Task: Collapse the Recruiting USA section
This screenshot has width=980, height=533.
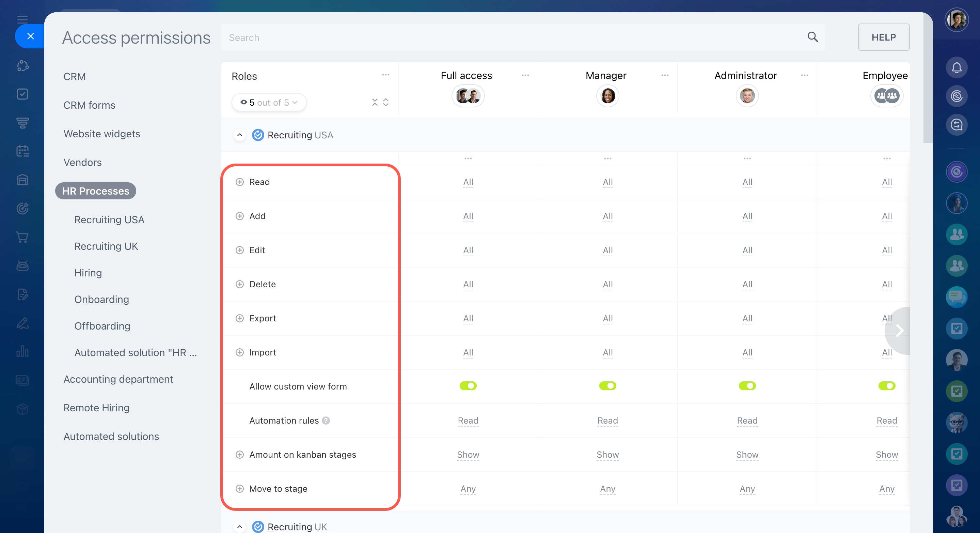Action: click(x=239, y=135)
